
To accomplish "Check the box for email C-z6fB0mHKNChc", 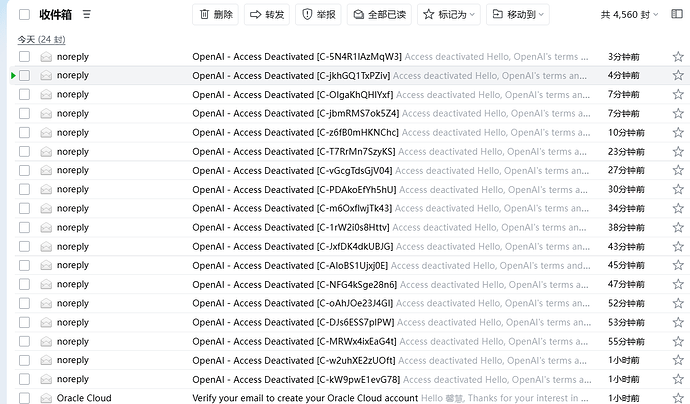I will [25, 132].
